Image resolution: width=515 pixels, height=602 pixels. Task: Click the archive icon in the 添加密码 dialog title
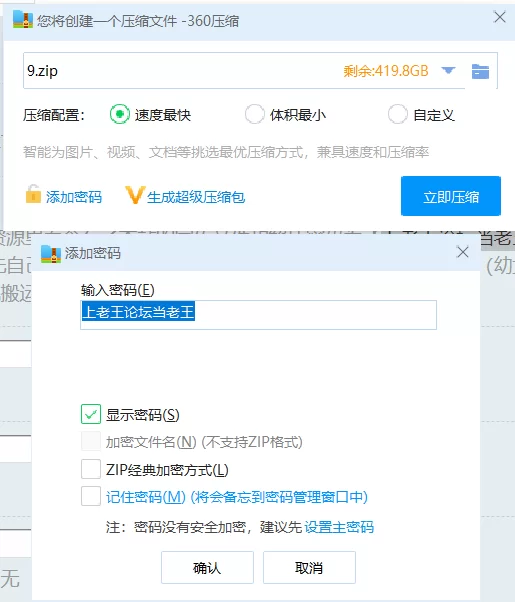click(x=51, y=254)
